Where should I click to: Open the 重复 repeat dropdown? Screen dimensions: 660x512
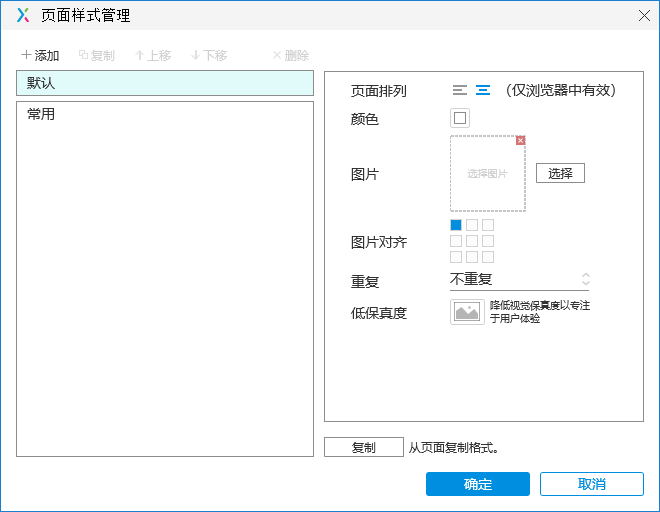tap(520, 280)
